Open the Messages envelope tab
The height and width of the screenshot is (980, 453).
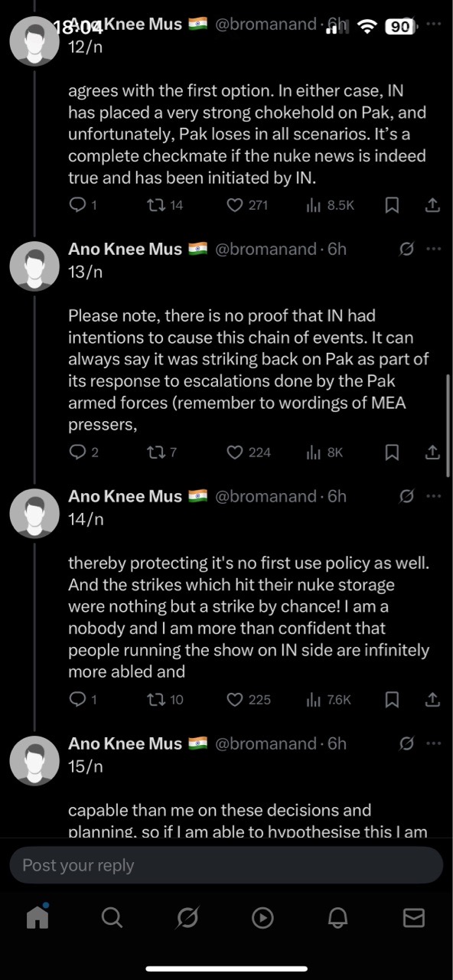[x=413, y=917]
